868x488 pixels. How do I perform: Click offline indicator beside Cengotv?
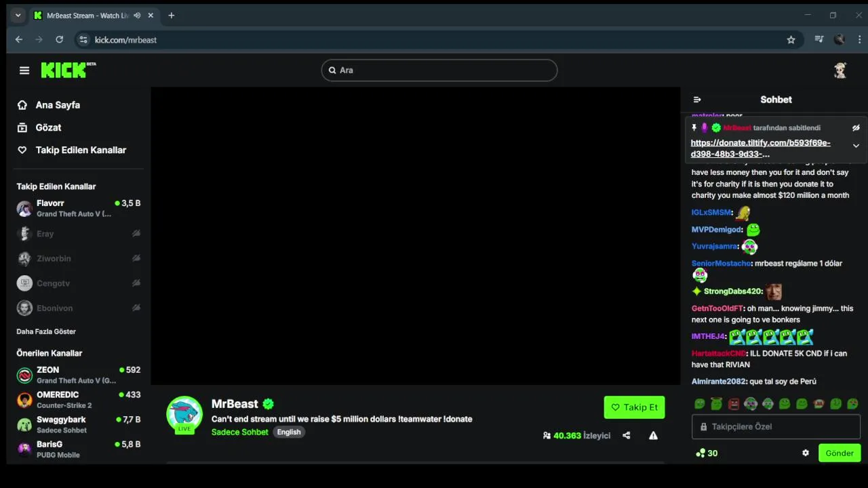[136, 283]
